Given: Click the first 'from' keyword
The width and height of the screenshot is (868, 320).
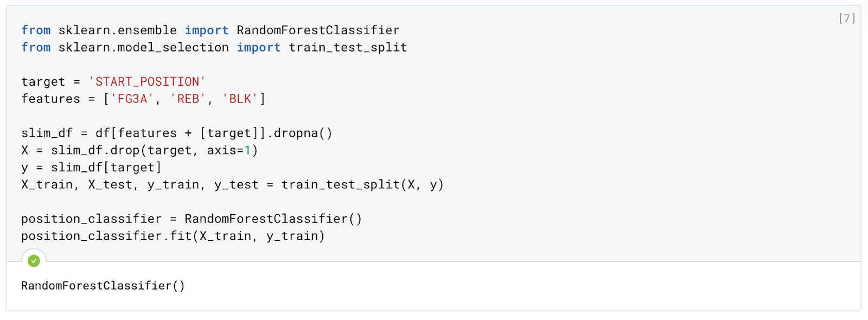Looking at the screenshot, I should pyautogui.click(x=36, y=30).
